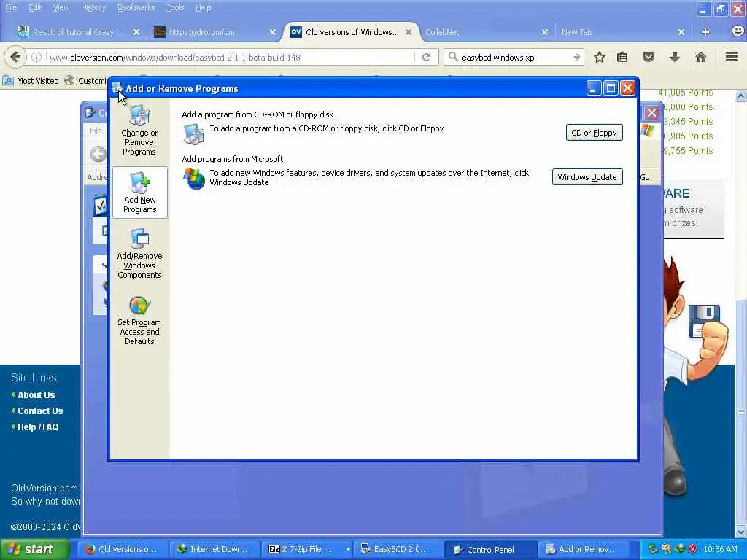Open Set Program Access and Defaults
Screen dimensions: 747x560
point(139,320)
